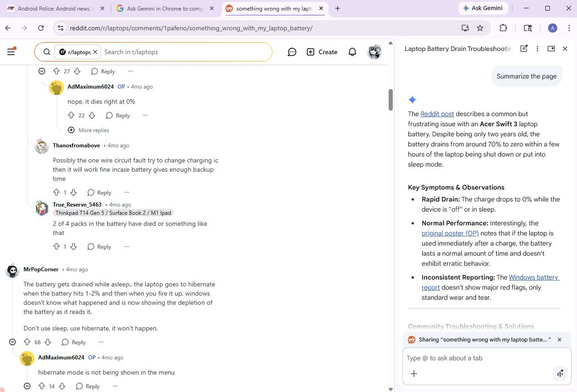The width and height of the screenshot is (577, 392).
Task: Downvote MrPopCorner's comment with 66 votes
Action: tap(47, 342)
